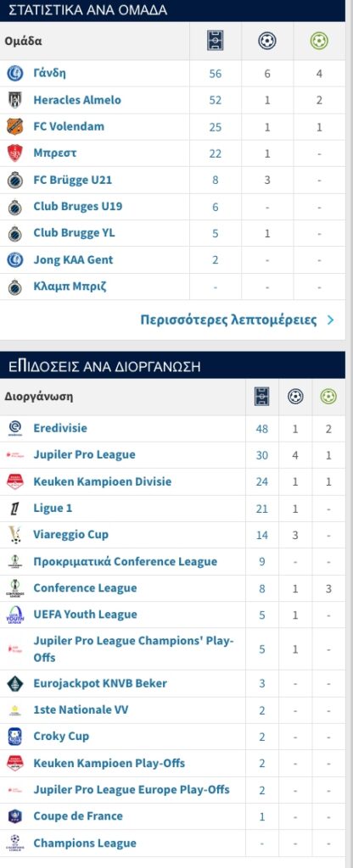Click the goals ball icon in team stats header

(267, 41)
